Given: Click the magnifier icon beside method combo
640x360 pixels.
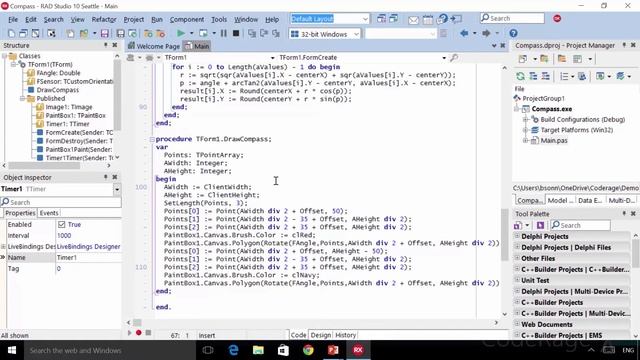Looking at the screenshot, I should (454, 58).
